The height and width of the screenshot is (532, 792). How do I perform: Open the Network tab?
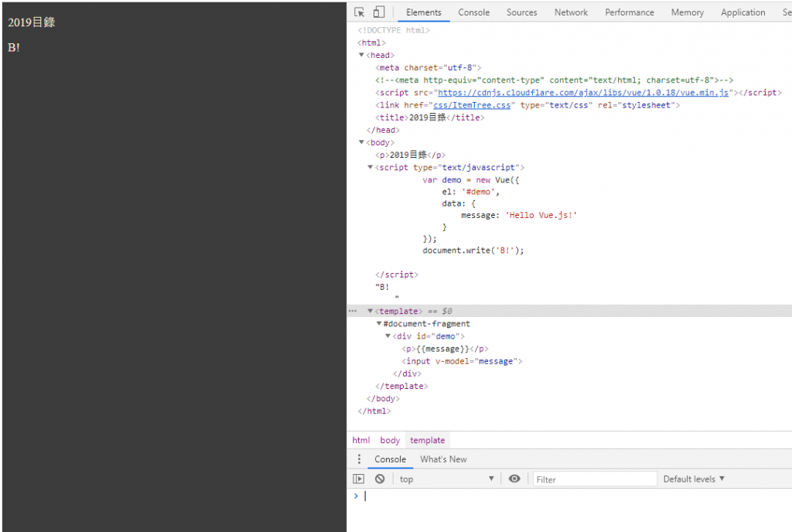(x=571, y=12)
